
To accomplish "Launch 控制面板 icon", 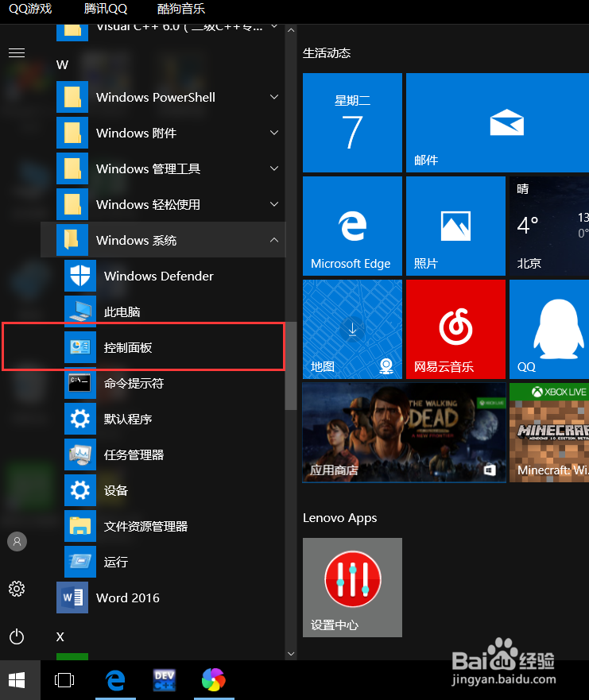I will click(80, 347).
